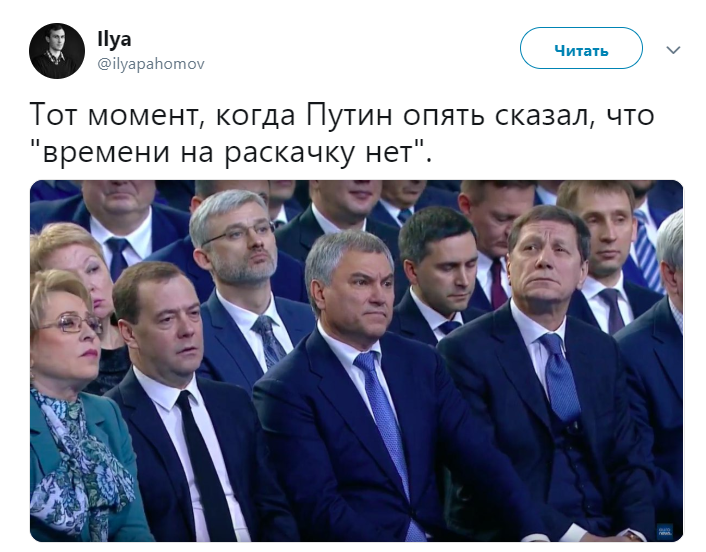Click the word "опять" in the tweet
706x552 pixels.
[x=444, y=115]
